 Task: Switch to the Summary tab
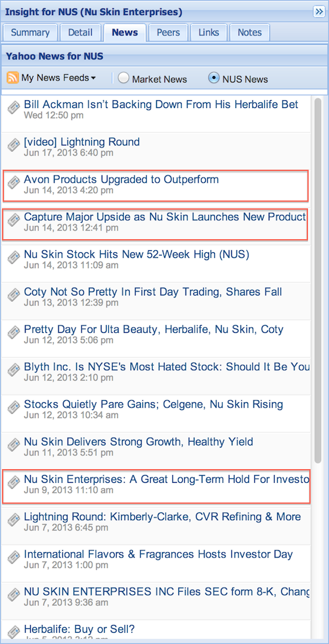30,33
